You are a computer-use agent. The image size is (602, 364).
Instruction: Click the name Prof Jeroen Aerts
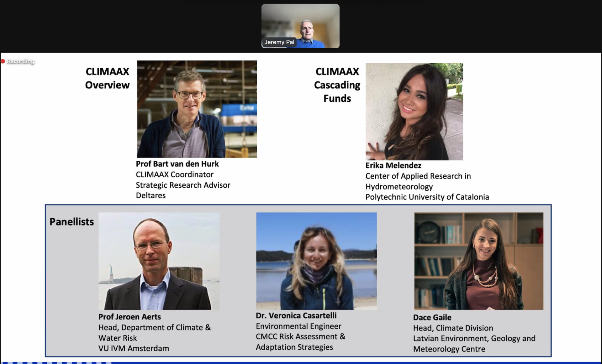tap(129, 317)
